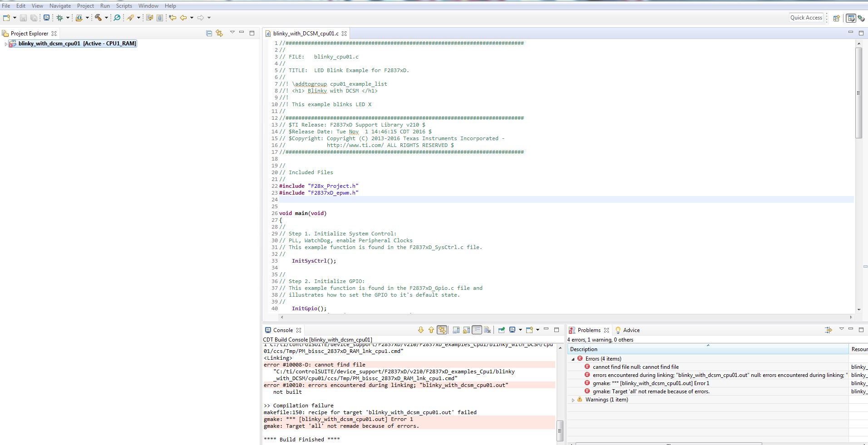
Task: Toggle Link with Editor in Project Explorer
Action: (219, 33)
